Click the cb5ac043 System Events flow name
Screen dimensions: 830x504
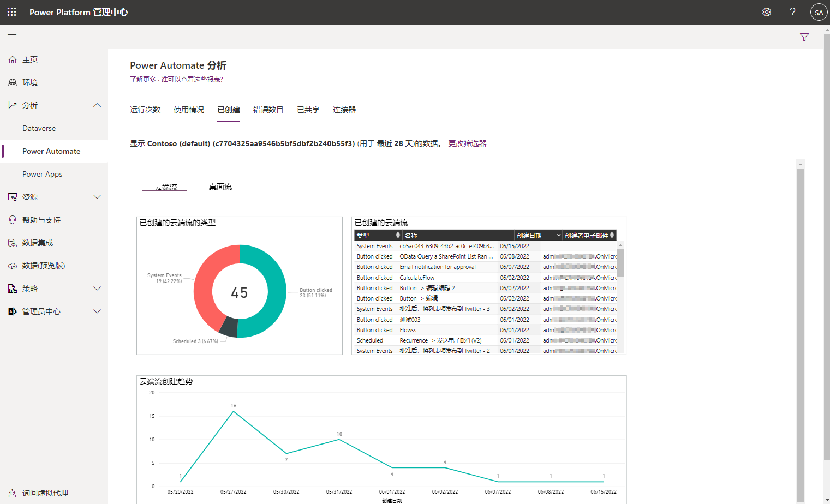tap(446, 246)
